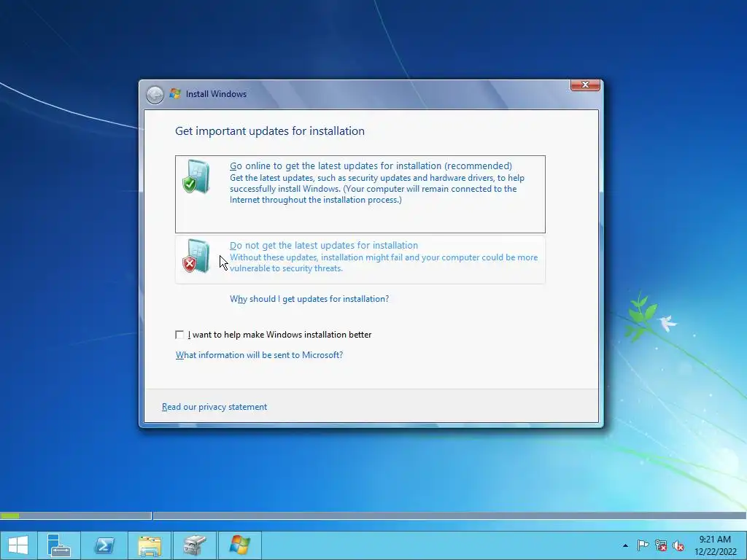
Task: Click the back arrow in Install Windows
Action: point(155,95)
